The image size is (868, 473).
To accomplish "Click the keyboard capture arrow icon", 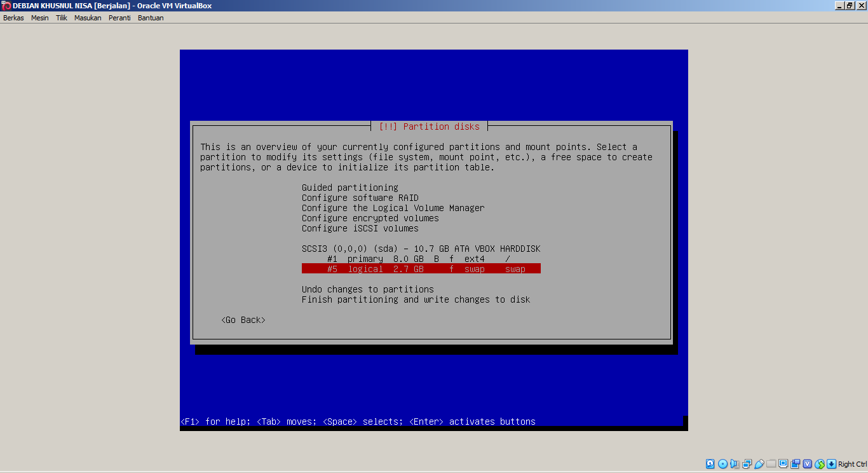I will (831, 464).
